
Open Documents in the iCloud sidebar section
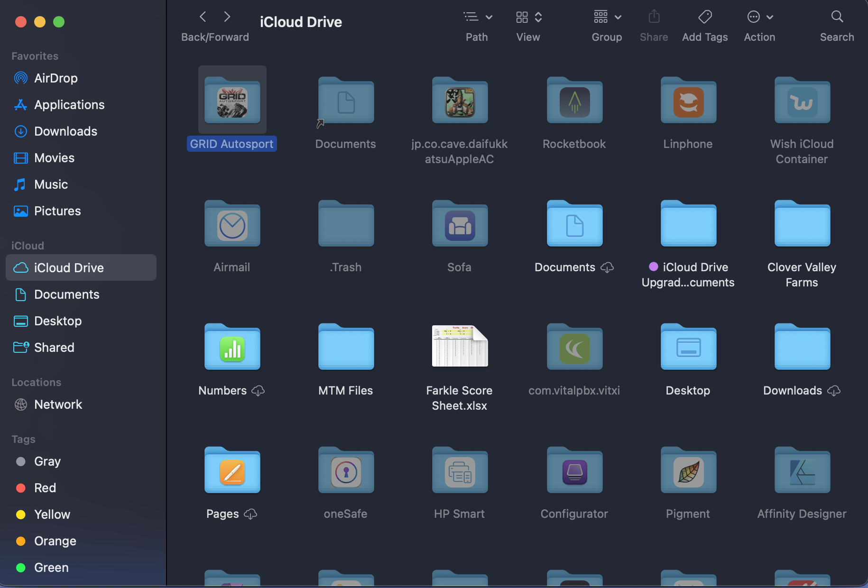(x=81, y=294)
